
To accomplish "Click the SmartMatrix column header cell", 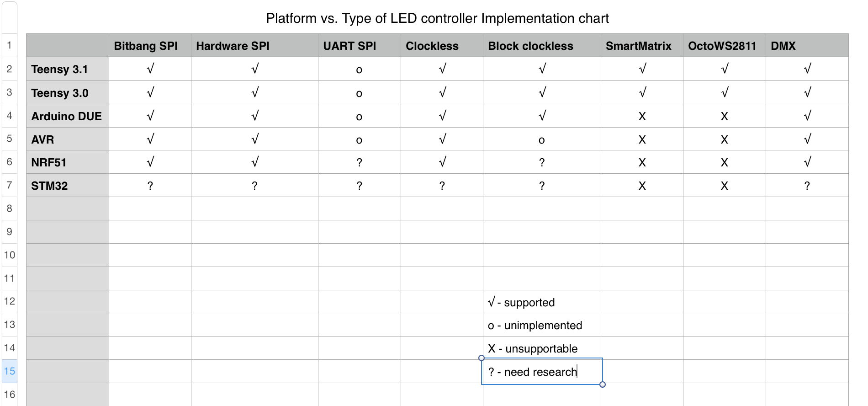I will 642,46.
